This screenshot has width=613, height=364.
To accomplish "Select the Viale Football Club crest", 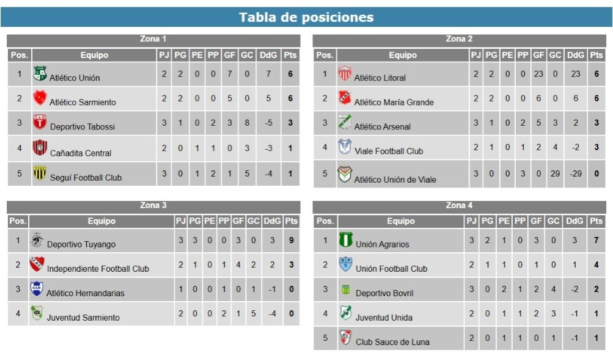I will [345, 147].
